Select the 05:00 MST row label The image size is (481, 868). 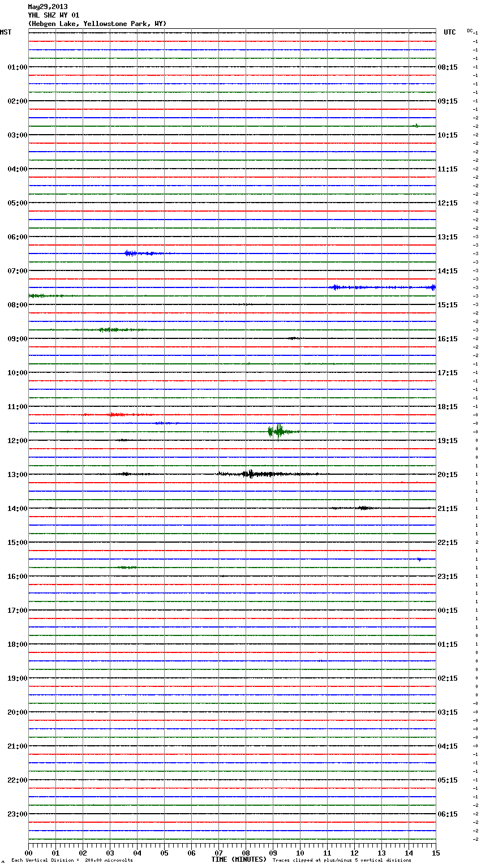click(x=18, y=203)
